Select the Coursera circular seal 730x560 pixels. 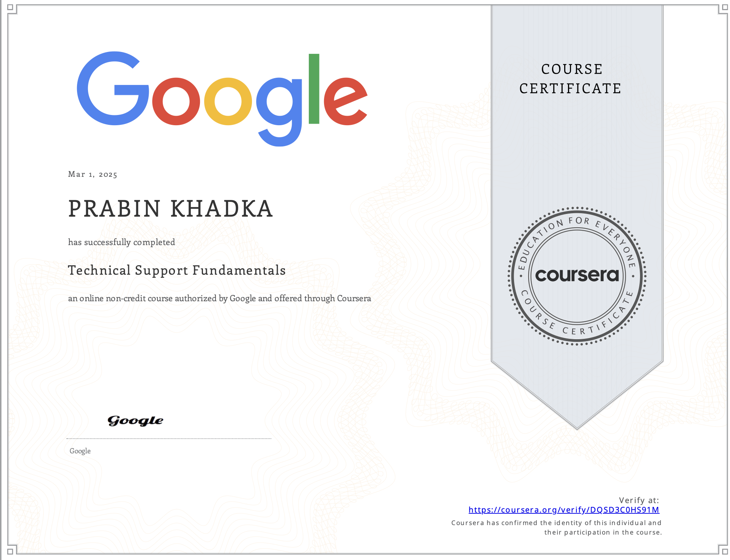pos(578,277)
